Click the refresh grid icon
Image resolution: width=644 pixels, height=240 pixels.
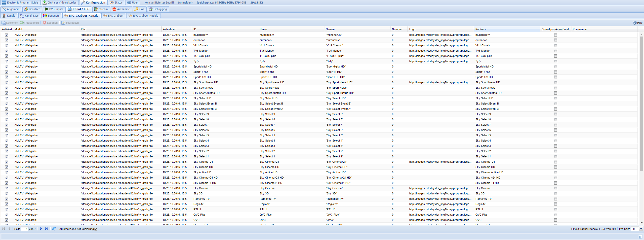pos(54,229)
